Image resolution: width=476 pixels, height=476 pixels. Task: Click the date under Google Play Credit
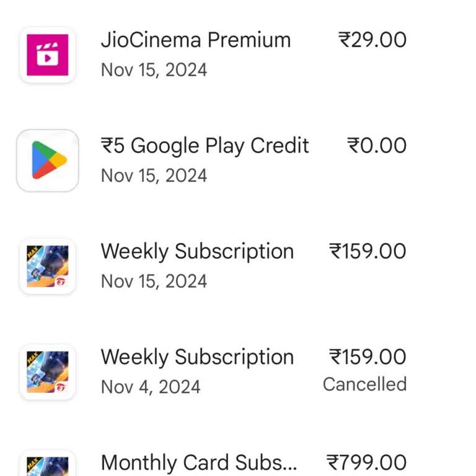pyautogui.click(x=154, y=175)
